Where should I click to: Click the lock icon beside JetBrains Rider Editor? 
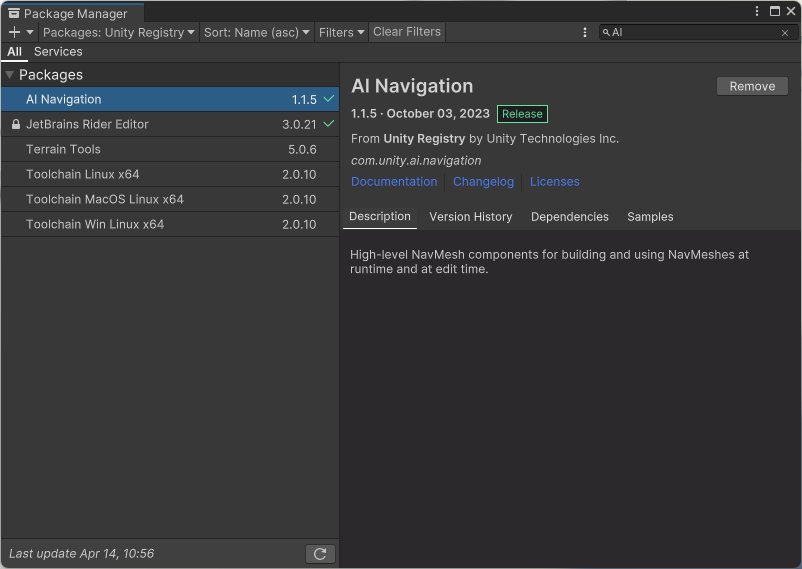click(x=16, y=124)
